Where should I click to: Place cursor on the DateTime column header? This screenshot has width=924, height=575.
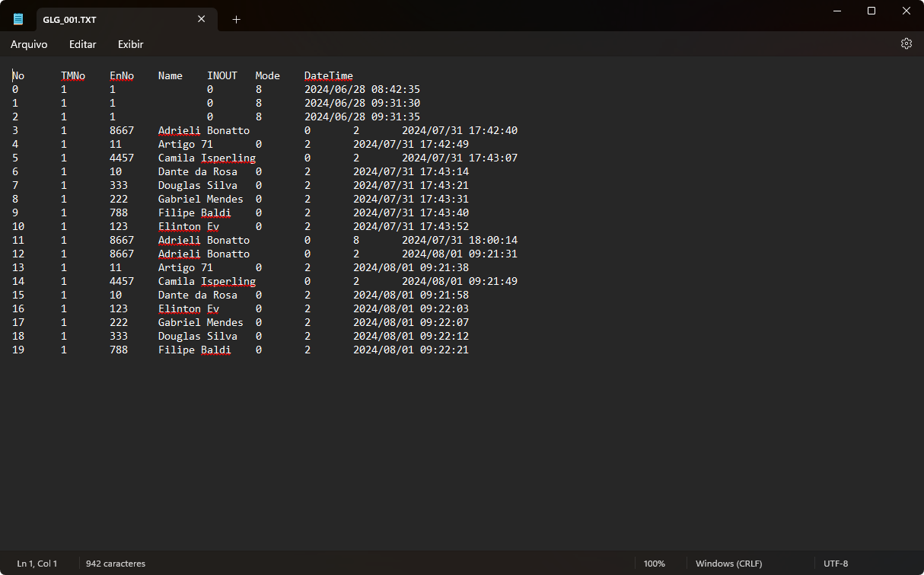(328, 76)
